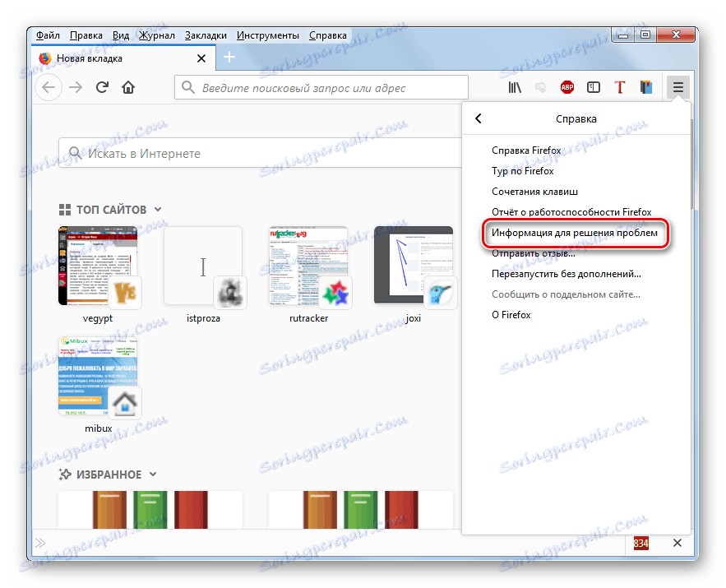Open the Закладки menu
Screen dimensions: 726x588
(206, 35)
